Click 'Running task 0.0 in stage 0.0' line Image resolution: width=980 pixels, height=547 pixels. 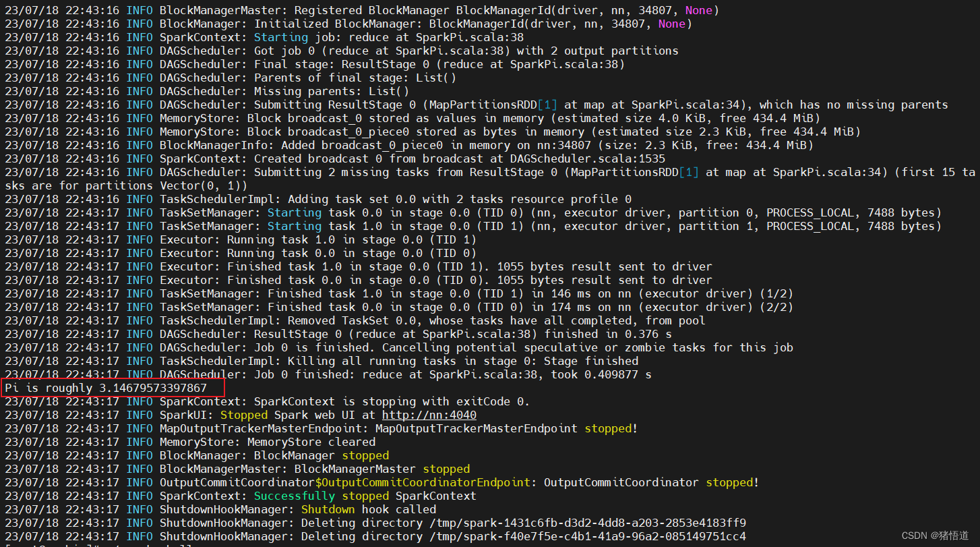(x=241, y=253)
